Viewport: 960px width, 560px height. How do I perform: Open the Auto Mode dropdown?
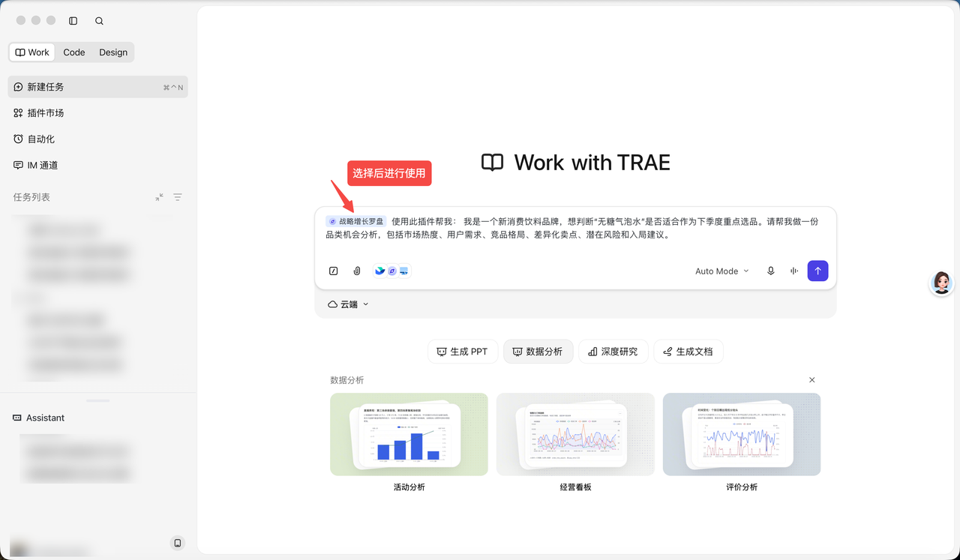click(721, 271)
